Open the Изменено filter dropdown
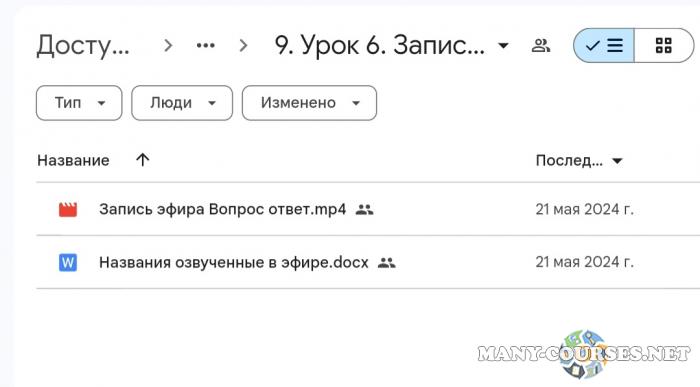The image size is (700, 387). click(x=309, y=103)
